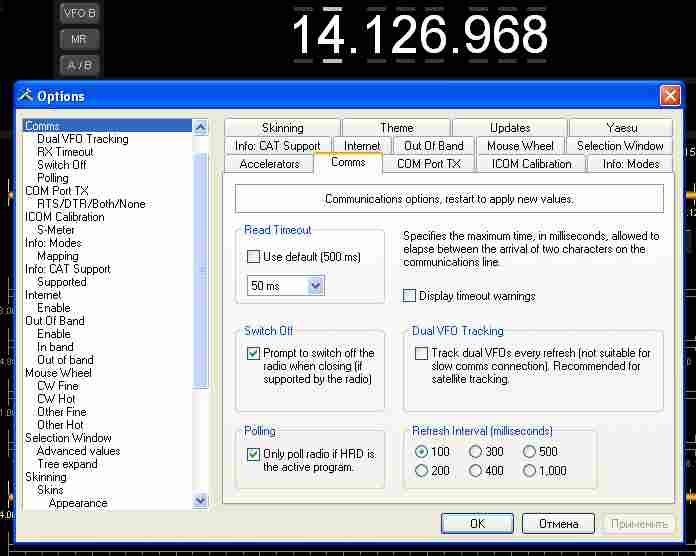Select Dual VFO Tracking tree entry
This screenshot has width=696, height=556.
pos(82,139)
